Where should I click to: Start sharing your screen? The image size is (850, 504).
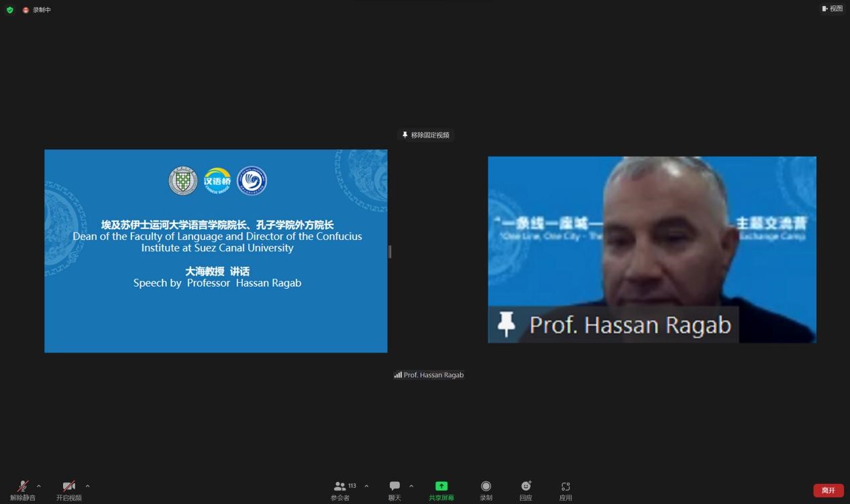click(x=441, y=489)
